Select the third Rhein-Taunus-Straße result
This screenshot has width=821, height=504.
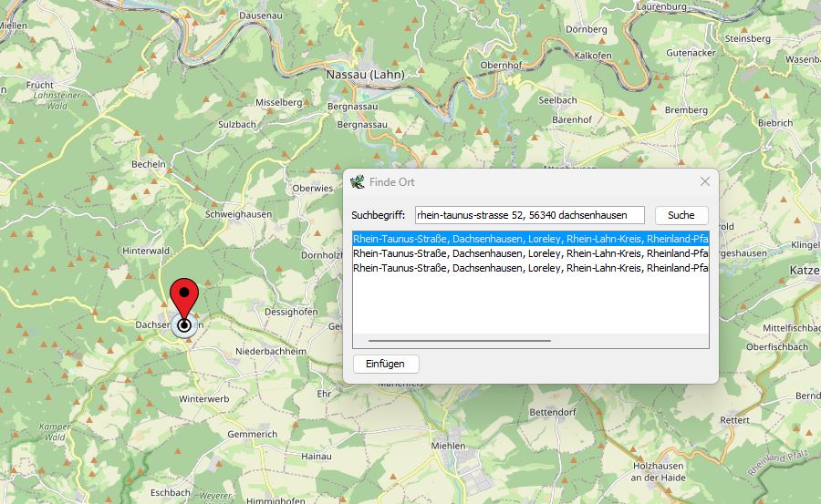coord(530,268)
